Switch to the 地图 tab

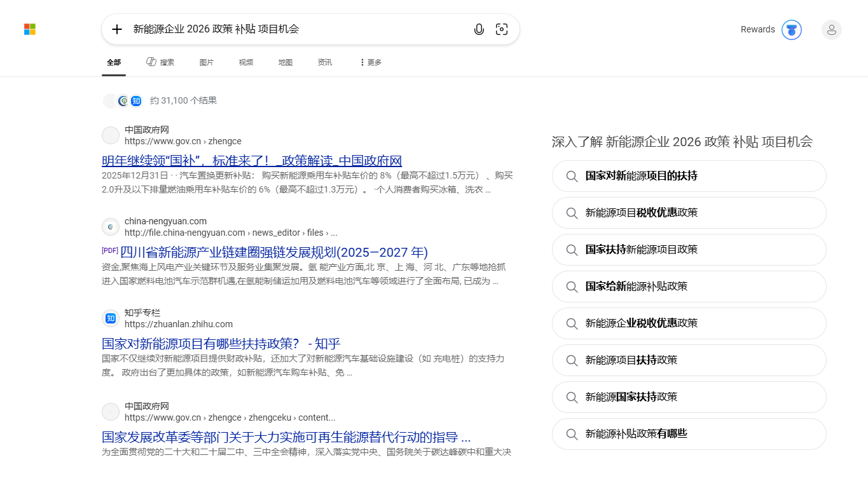[x=286, y=62]
